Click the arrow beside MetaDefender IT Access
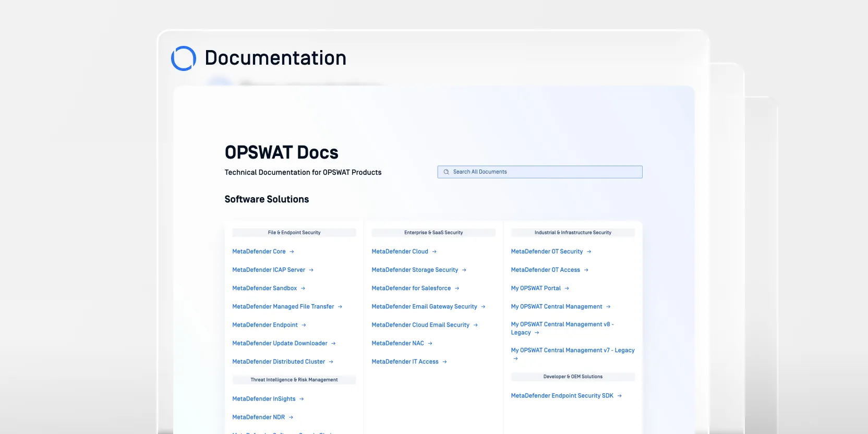868x434 pixels. click(445, 362)
